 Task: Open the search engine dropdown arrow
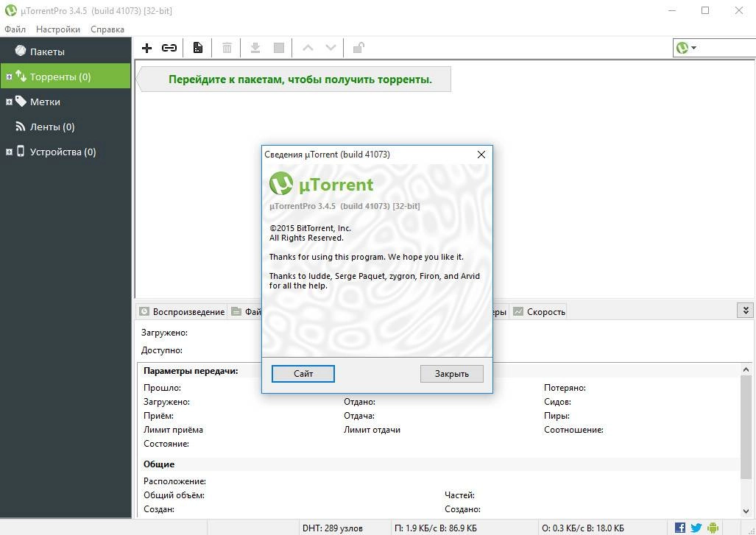click(x=694, y=47)
